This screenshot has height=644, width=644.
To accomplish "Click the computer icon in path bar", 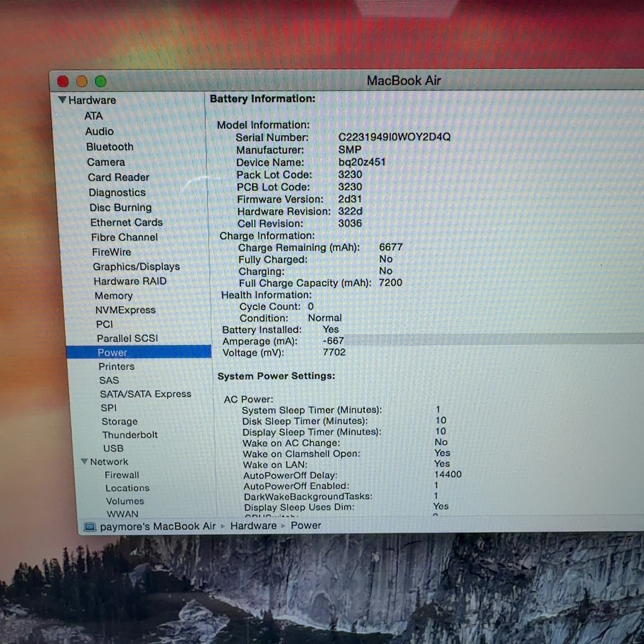I will [x=90, y=527].
